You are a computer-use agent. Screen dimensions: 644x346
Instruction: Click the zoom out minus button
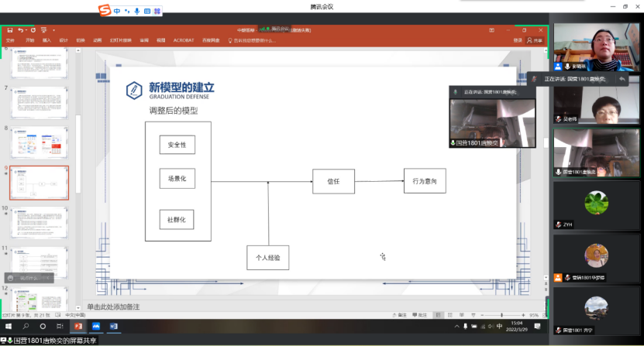[x=482, y=315]
